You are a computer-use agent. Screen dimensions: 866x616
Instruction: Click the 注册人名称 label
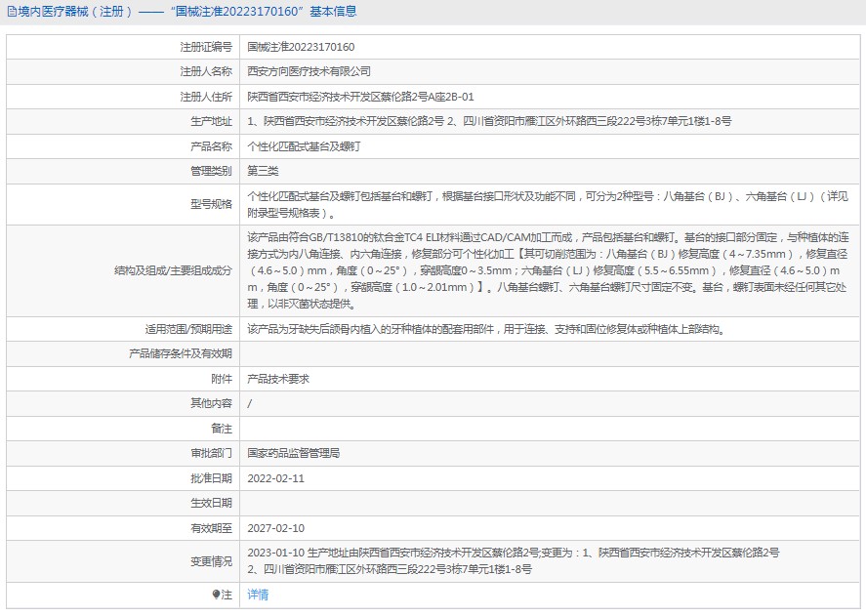(x=206, y=72)
